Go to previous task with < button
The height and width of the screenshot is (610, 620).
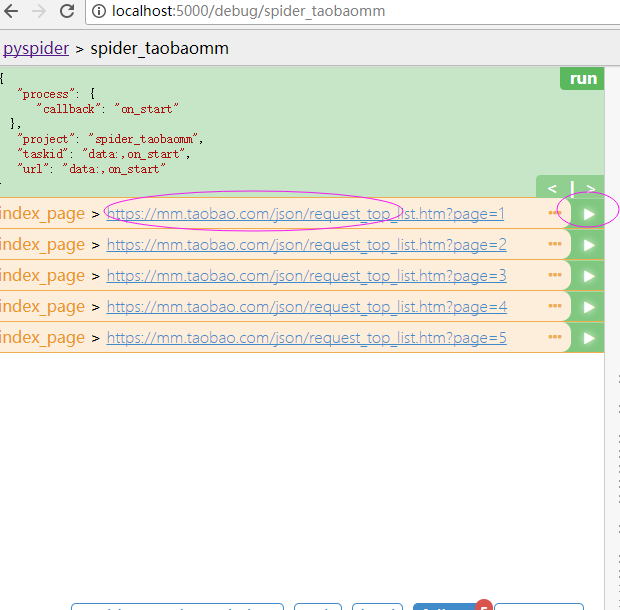pyautogui.click(x=552, y=188)
